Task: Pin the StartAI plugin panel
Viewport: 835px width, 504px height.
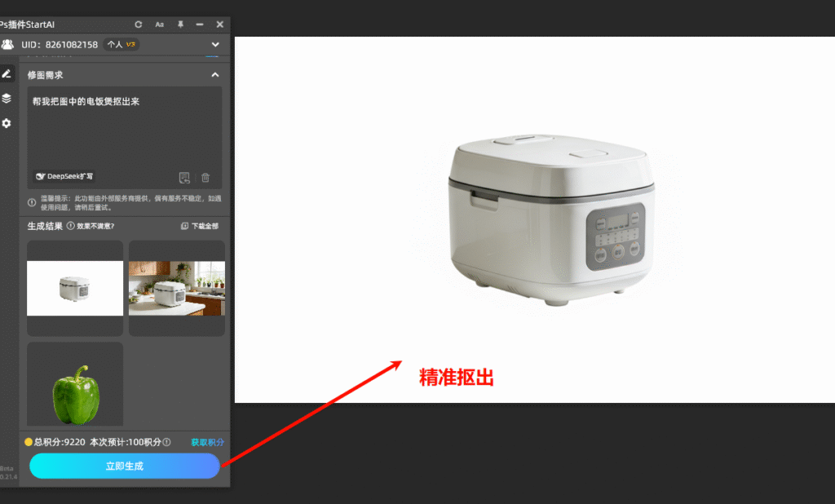Action: tap(180, 24)
